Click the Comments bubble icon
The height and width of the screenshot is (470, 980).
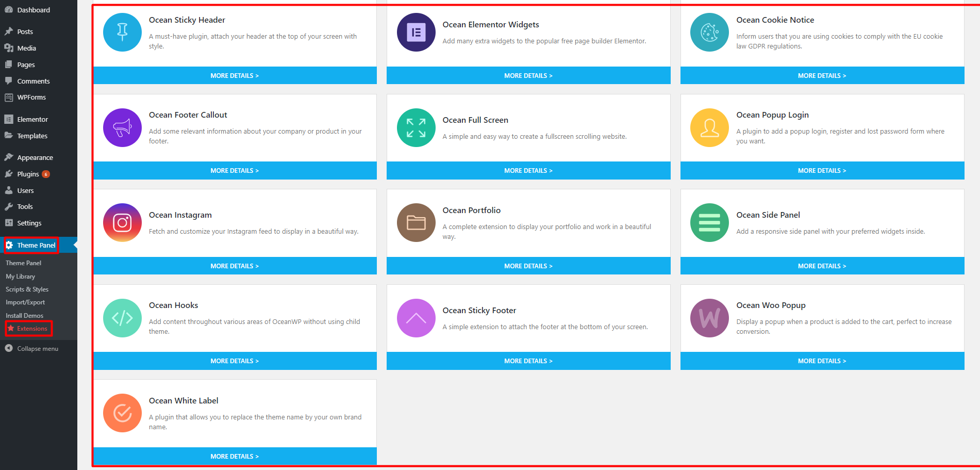point(9,81)
